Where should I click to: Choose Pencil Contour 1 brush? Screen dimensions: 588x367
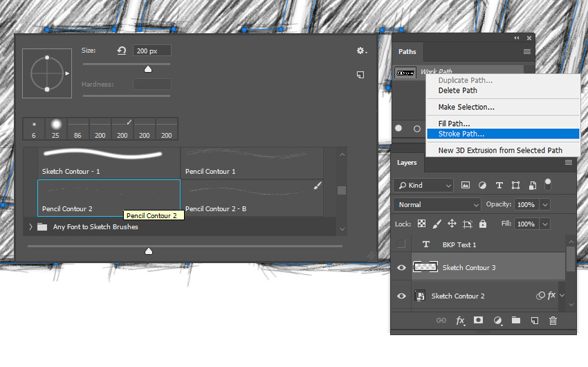(252, 163)
